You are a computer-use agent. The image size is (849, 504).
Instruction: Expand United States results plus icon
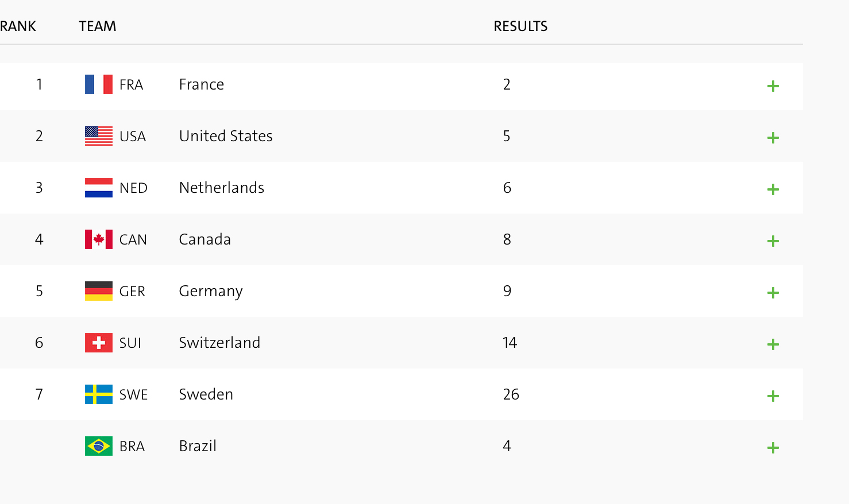773,138
